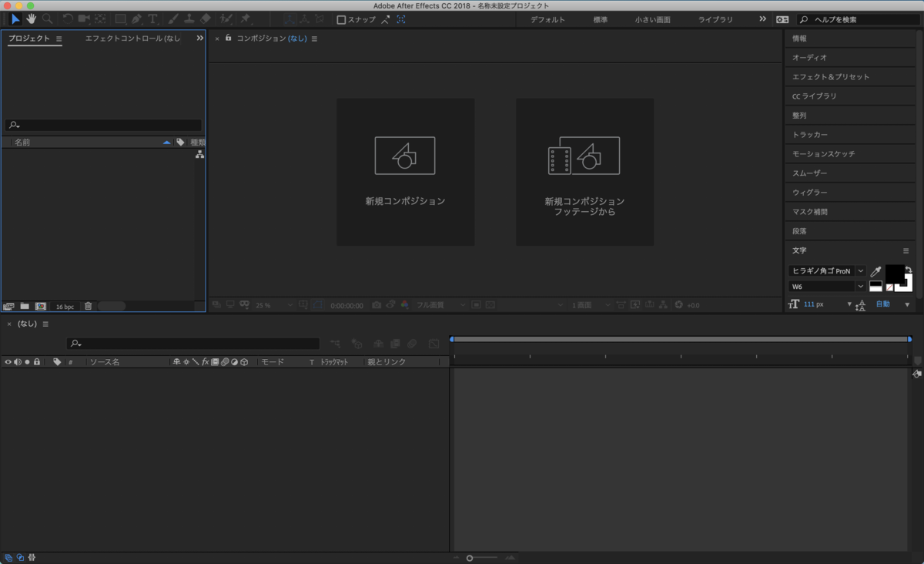Image resolution: width=924 pixels, height=564 pixels.
Task: Toggle the motion blur enable switch in timeline
Action: click(412, 344)
